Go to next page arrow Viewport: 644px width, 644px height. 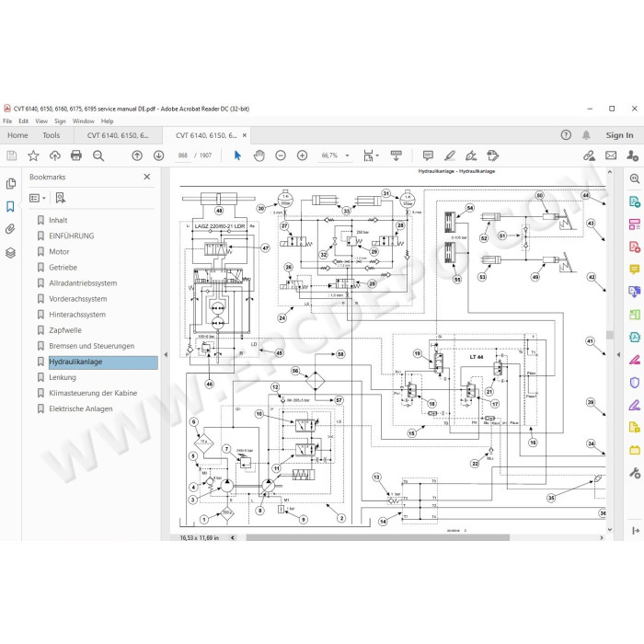pyautogui.click(x=158, y=155)
